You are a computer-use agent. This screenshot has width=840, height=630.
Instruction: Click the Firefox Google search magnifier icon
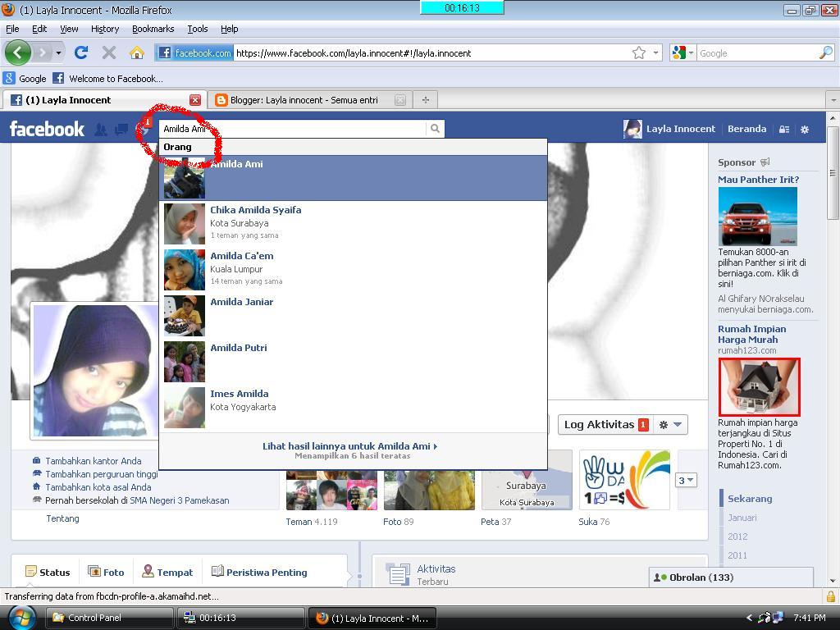[825, 52]
